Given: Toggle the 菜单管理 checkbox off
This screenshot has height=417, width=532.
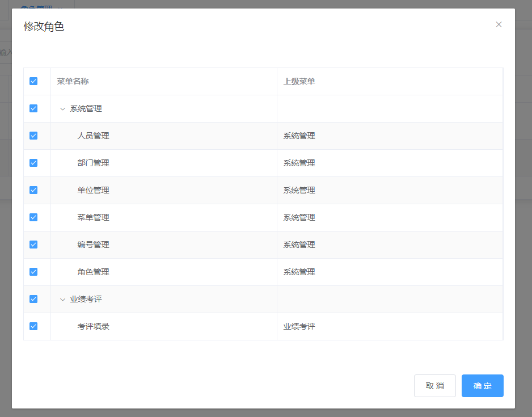Looking at the screenshot, I should pos(33,217).
